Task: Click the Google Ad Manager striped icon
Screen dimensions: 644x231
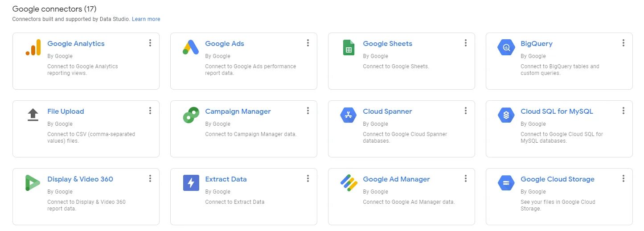Action: coord(349,183)
